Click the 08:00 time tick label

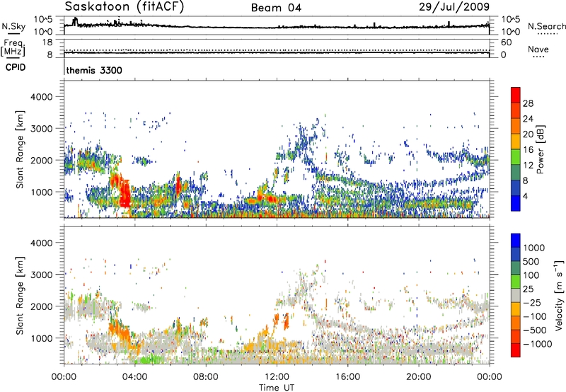(x=206, y=377)
